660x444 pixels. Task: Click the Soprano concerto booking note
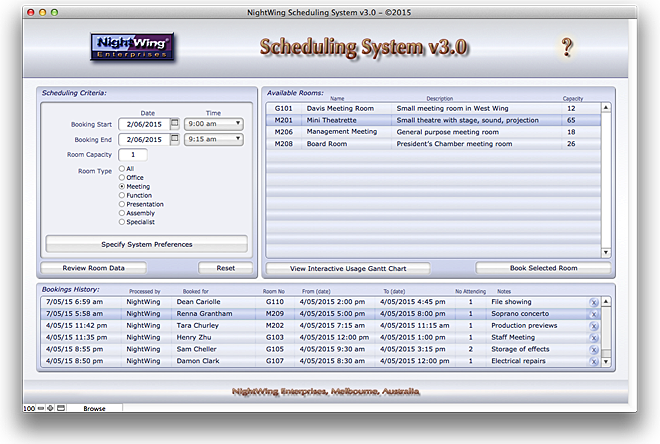tap(520, 314)
